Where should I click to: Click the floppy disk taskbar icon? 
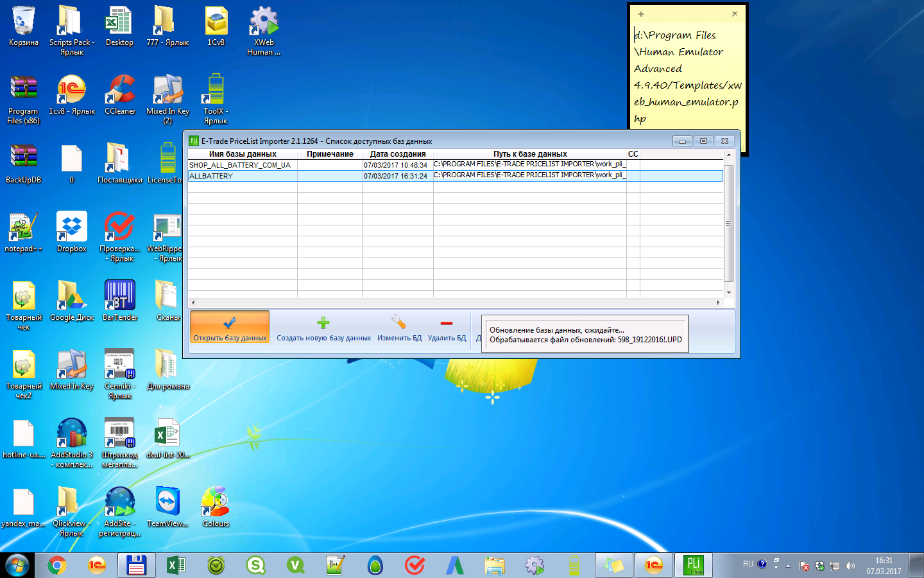tap(136, 565)
